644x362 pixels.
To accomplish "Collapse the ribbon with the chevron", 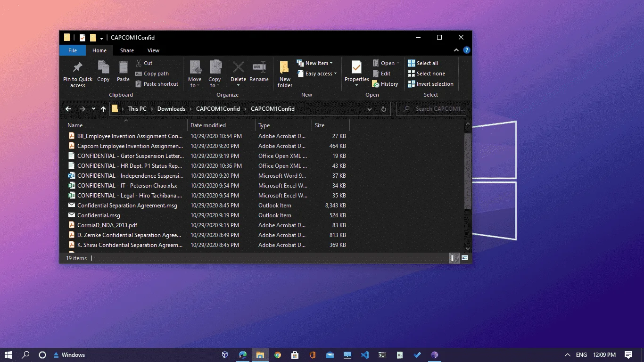I will (456, 50).
